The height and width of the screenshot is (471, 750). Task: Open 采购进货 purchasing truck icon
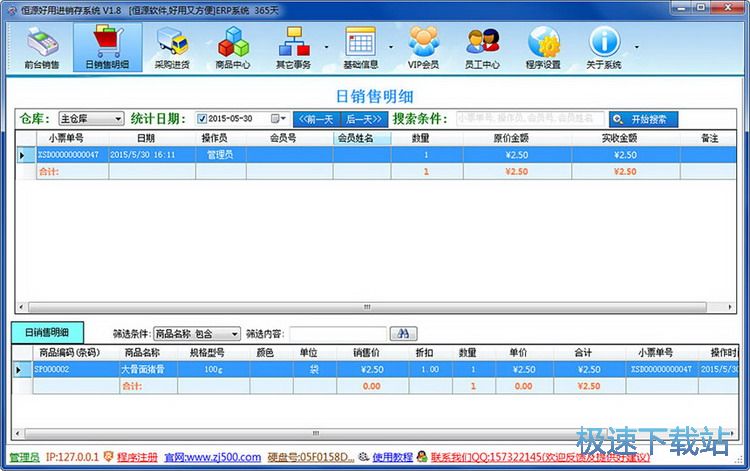pyautogui.click(x=172, y=48)
